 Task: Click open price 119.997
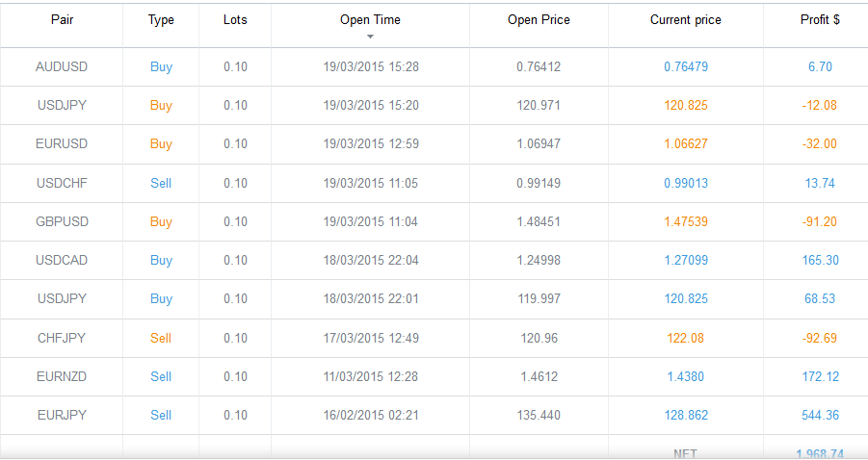click(539, 298)
